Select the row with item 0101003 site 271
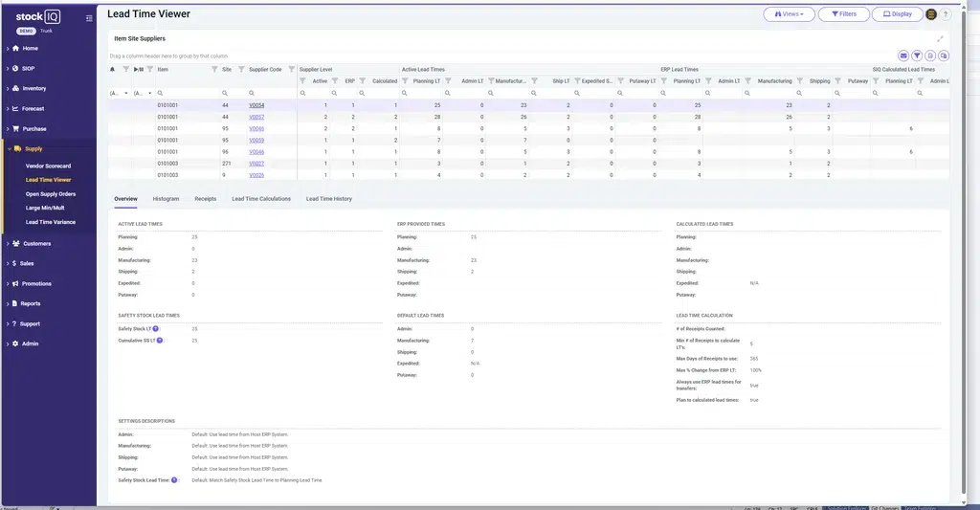 528,164
